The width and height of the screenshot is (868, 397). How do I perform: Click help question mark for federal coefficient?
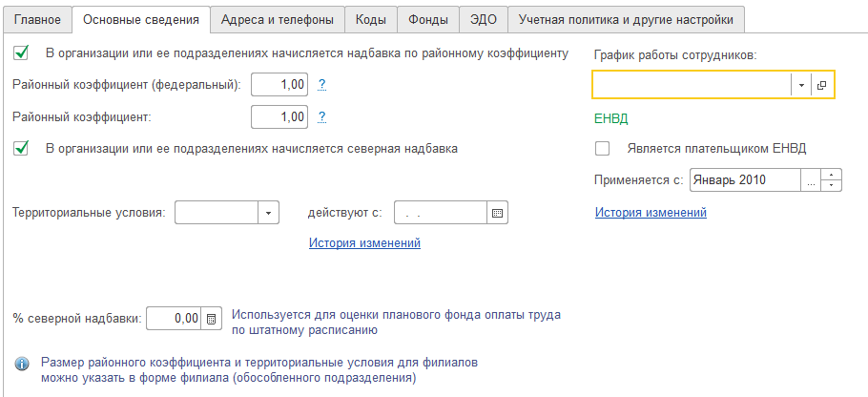(322, 85)
